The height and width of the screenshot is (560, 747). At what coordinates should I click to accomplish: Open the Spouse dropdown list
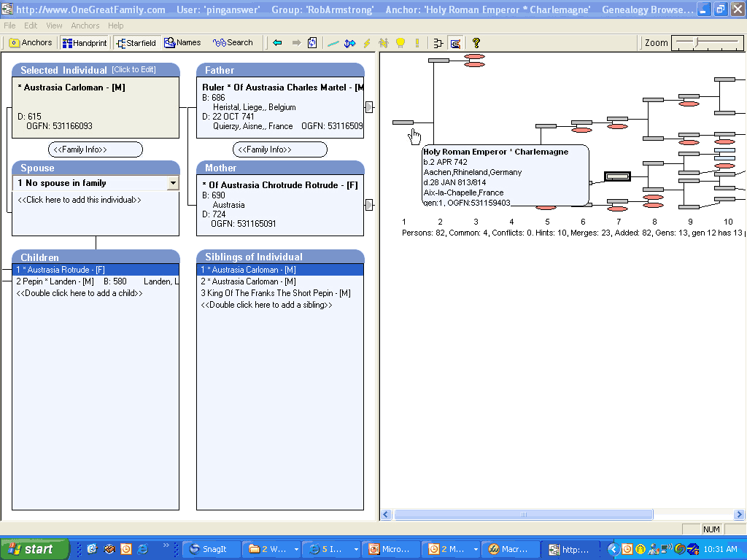(173, 183)
